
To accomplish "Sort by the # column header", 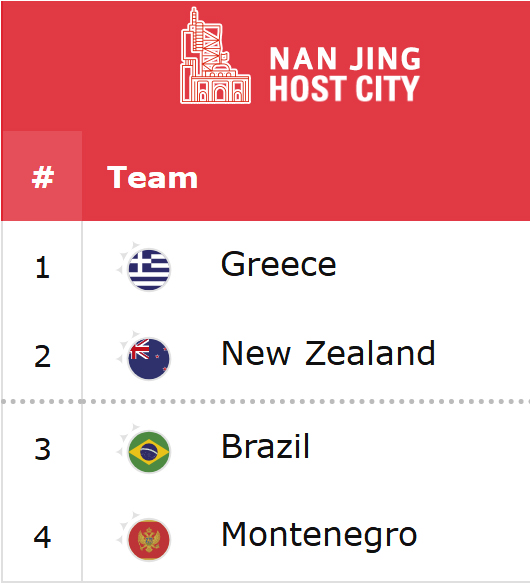I will click(42, 176).
